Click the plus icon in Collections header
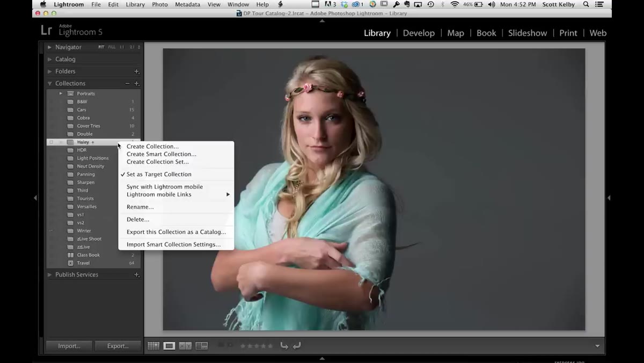The height and width of the screenshot is (363, 644). pos(136,83)
